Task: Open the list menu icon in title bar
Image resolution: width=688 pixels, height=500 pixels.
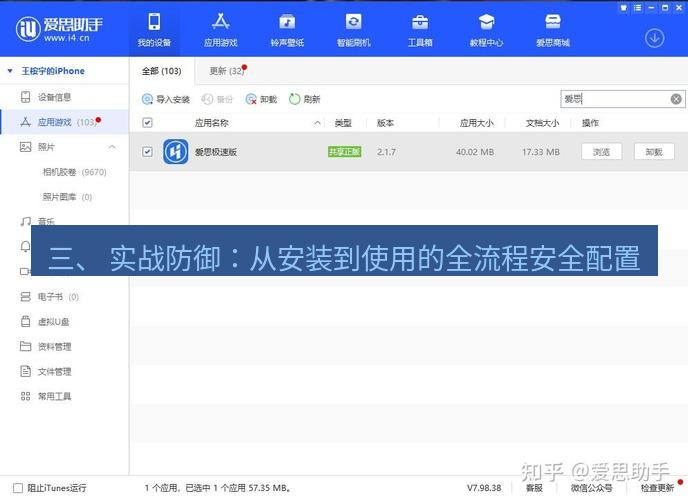Action: (x=638, y=7)
